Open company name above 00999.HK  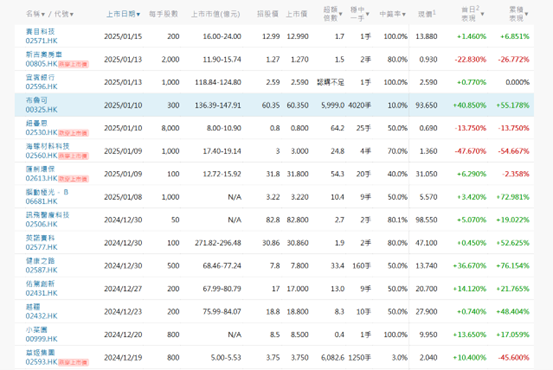pos(36,329)
